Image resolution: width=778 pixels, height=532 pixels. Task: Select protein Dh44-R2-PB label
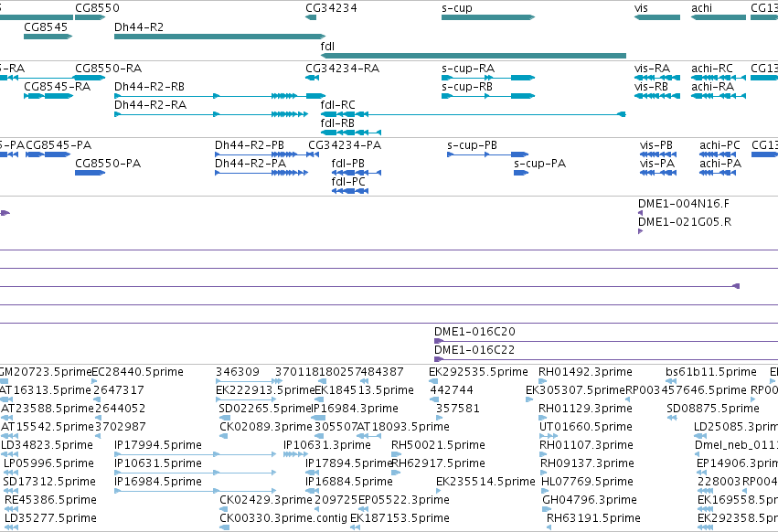(250, 145)
